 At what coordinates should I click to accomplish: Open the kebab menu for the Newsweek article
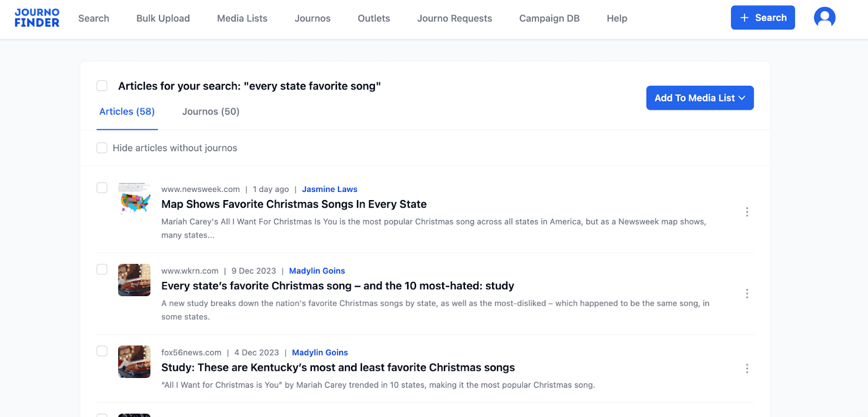coord(747,211)
